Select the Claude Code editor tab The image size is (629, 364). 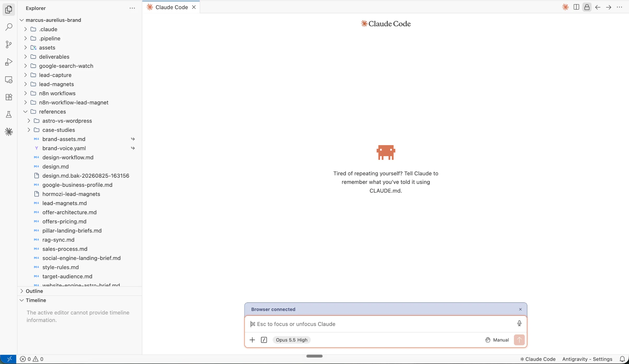coord(171,7)
